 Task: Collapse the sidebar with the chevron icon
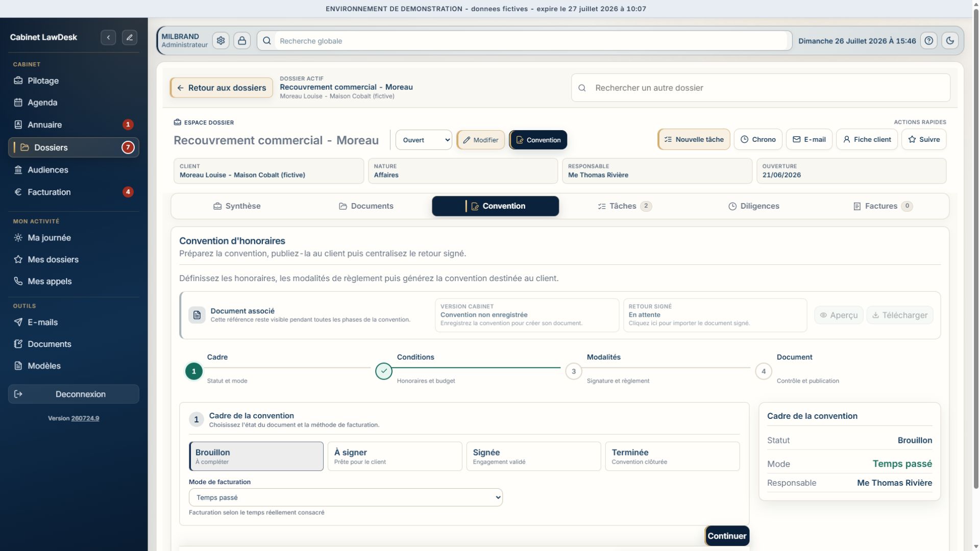(108, 37)
